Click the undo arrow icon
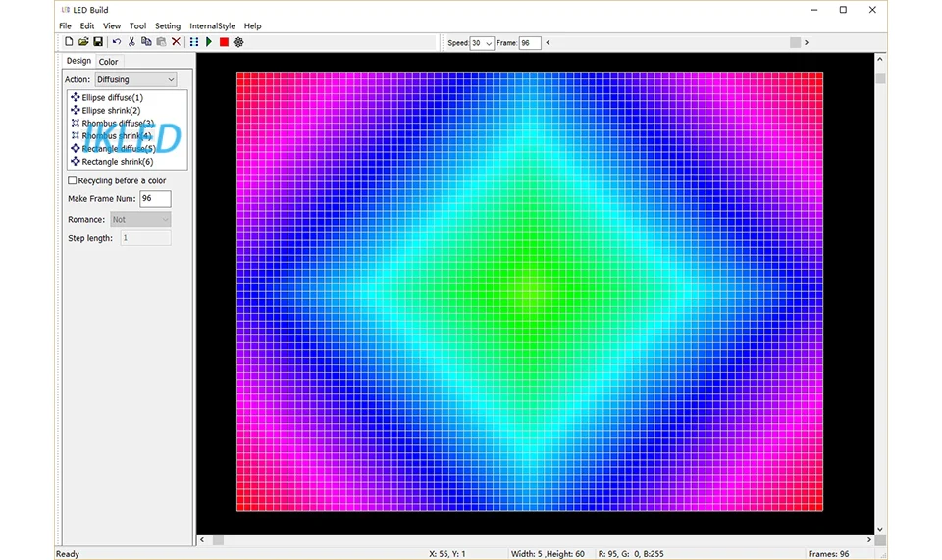The width and height of the screenshot is (942, 560). [x=117, y=42]
